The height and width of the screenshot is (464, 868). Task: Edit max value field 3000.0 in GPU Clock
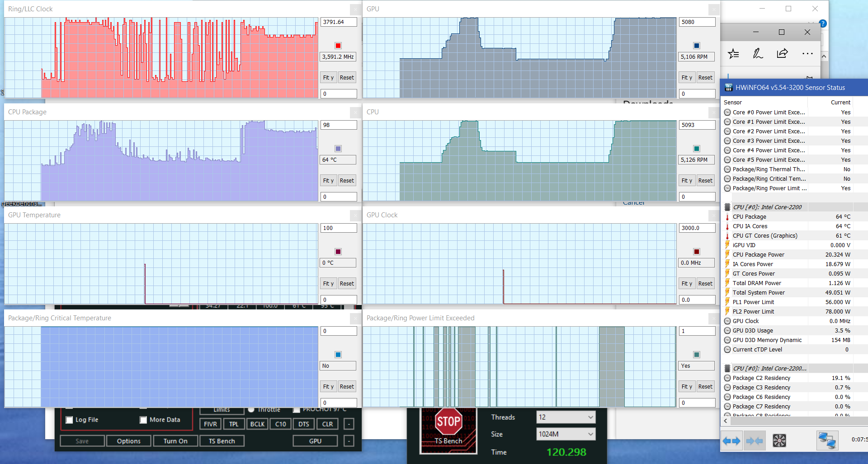click(697, 228)
